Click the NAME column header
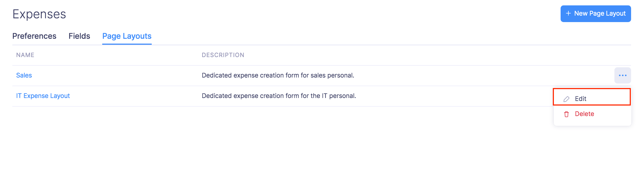This screenshot has width=644, height=175. click(x=25, y=55)
